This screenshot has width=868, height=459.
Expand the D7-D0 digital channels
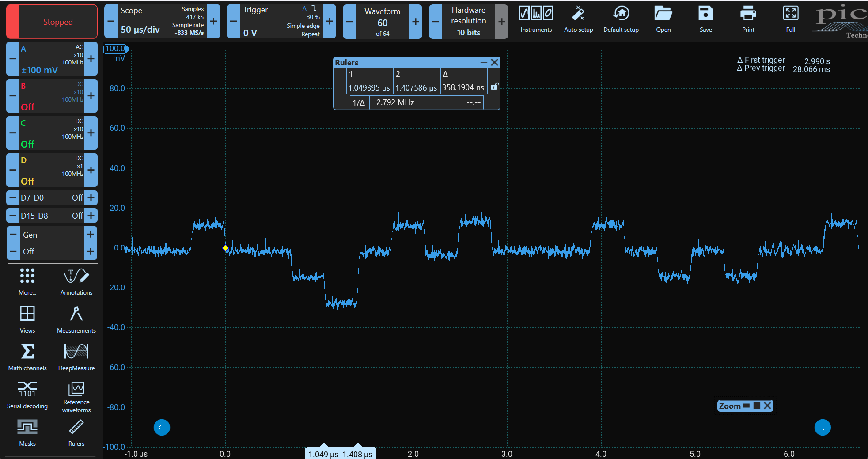coord(91,197)
